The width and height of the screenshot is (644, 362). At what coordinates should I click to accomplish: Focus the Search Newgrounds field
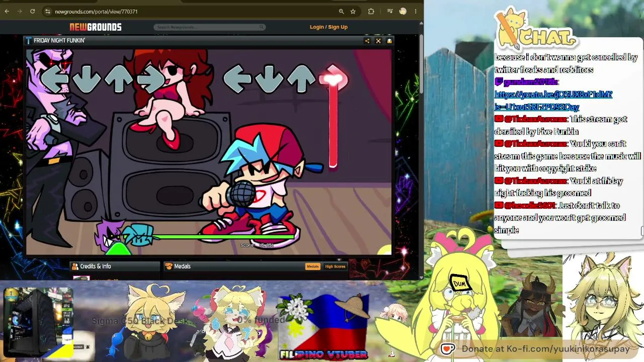click(210, 27)
